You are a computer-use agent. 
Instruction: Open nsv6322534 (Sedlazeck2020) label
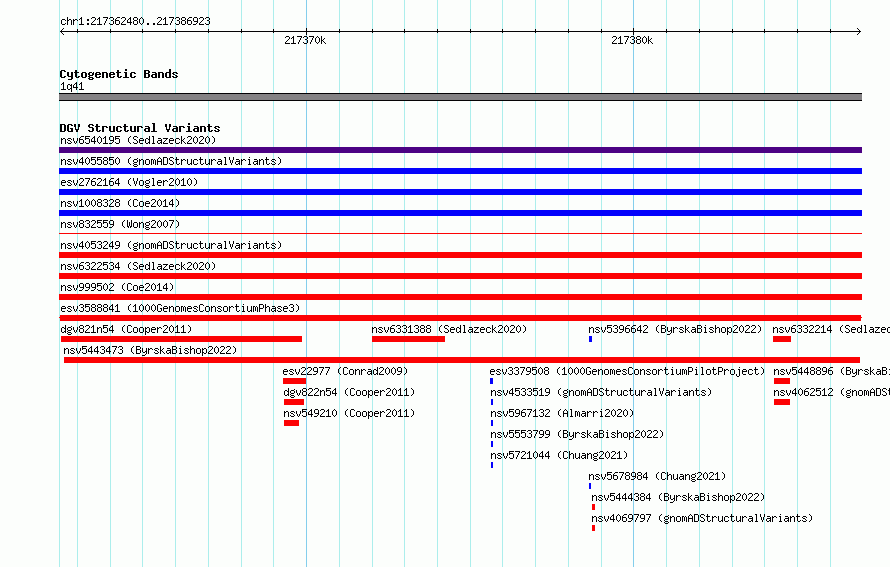tap(138, 266)
